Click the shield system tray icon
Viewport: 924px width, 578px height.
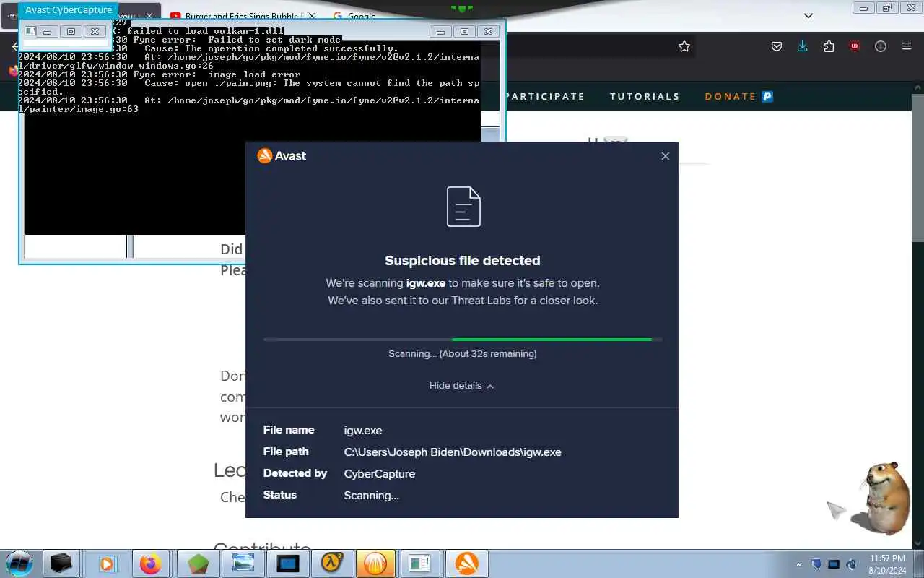click(816, 564)
